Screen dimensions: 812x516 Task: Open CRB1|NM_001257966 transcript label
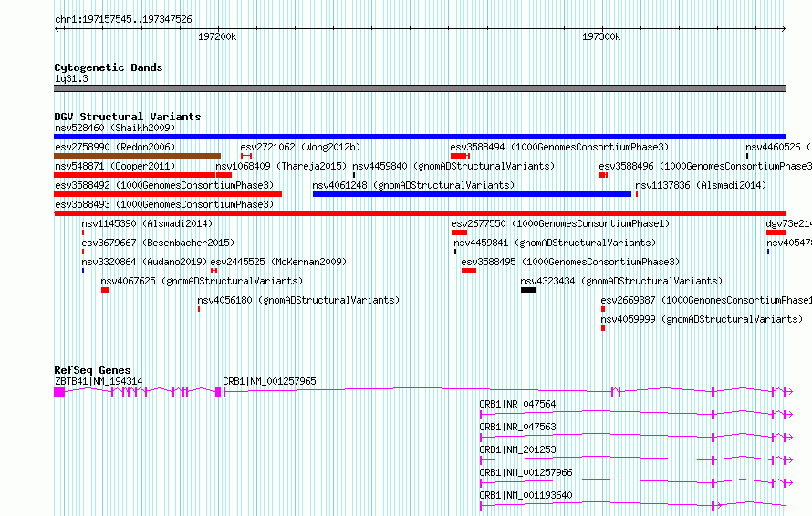click(526, 472)
